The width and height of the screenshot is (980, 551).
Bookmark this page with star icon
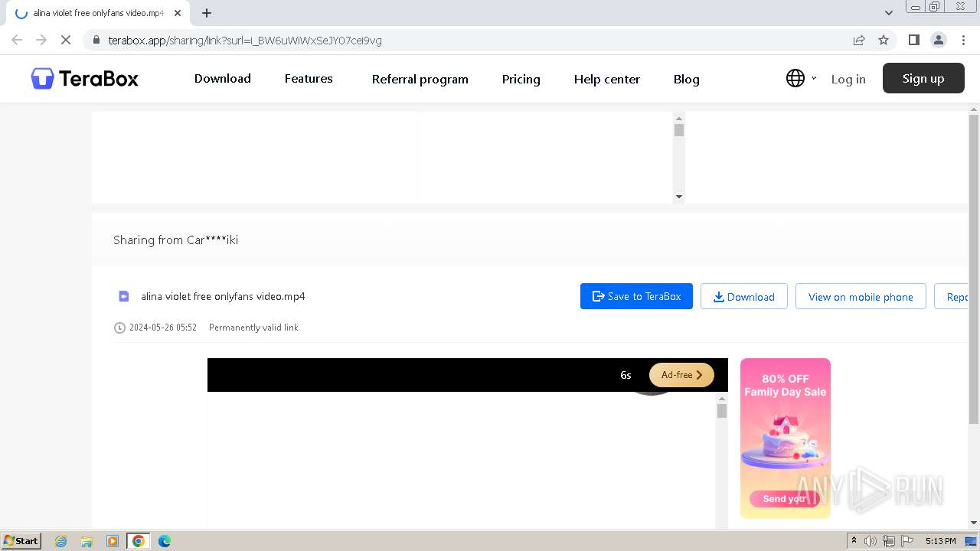coord(884,40)
